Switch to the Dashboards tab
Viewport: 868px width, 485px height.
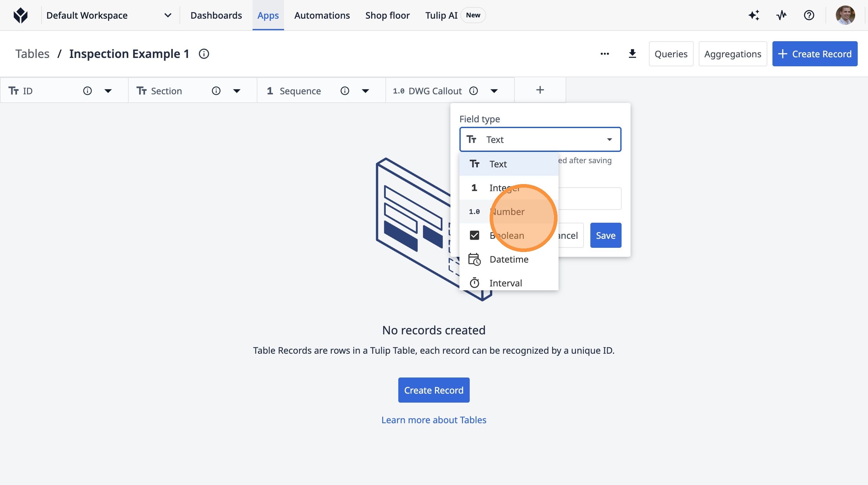(x=216, y=15)
